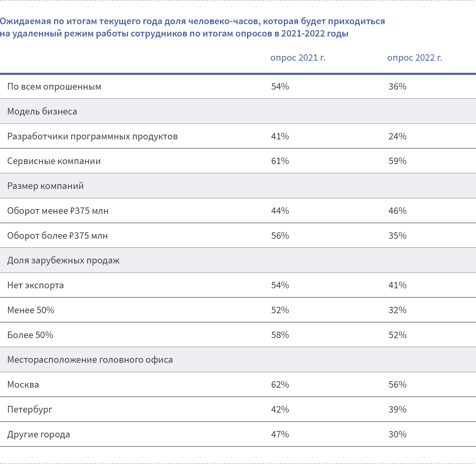Click the 'Модель бизнеса' section header
476x464 pixels.
[x=42, y=111]
